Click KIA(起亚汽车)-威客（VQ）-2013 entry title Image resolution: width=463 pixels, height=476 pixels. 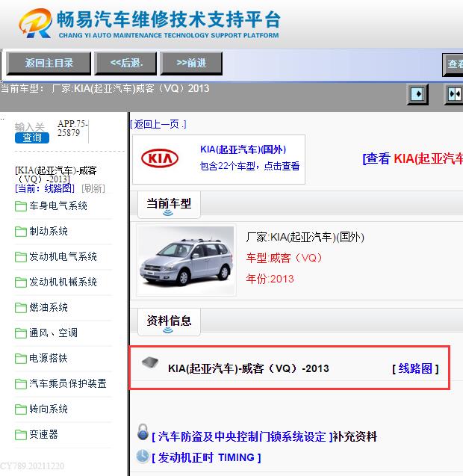click(x=249, y=368)
